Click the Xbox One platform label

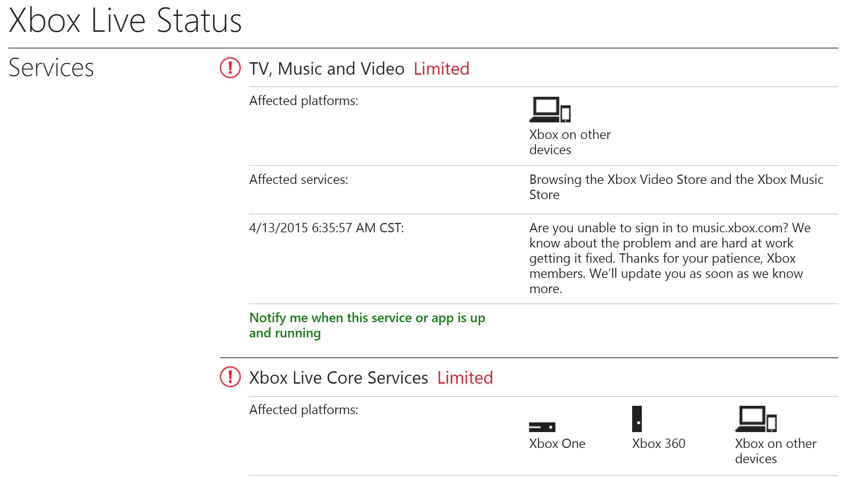pyautogui.click(x=557, y=443)
